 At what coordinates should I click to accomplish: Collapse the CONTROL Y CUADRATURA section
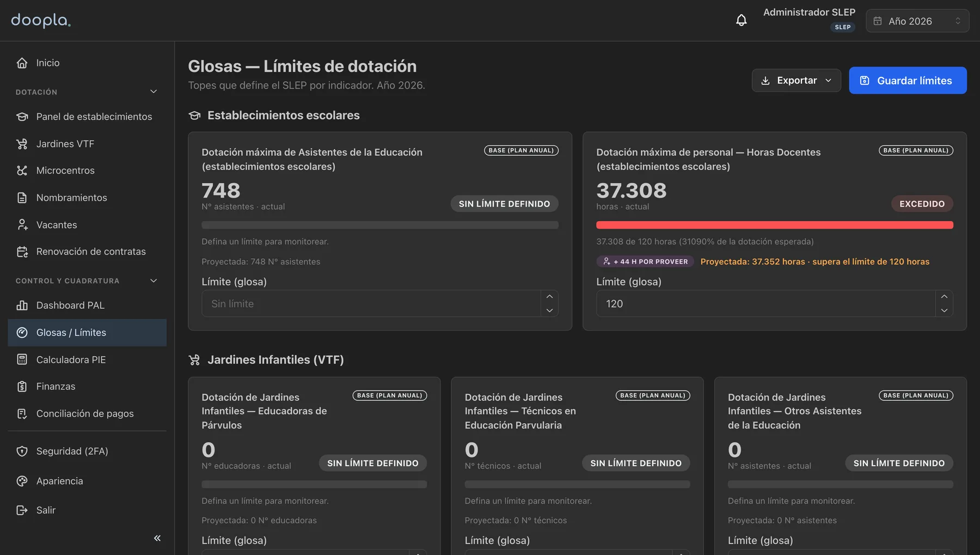coord(154,280)
